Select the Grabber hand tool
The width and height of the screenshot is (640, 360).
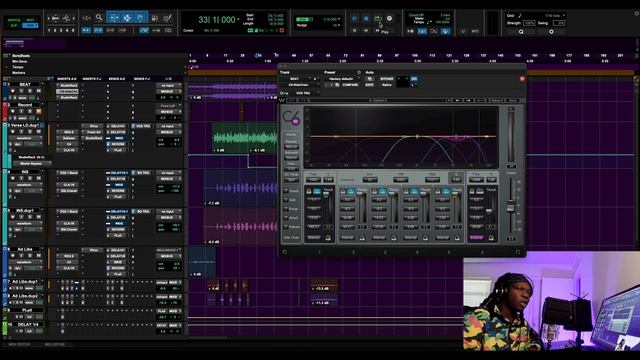click(x=140, y=18)
